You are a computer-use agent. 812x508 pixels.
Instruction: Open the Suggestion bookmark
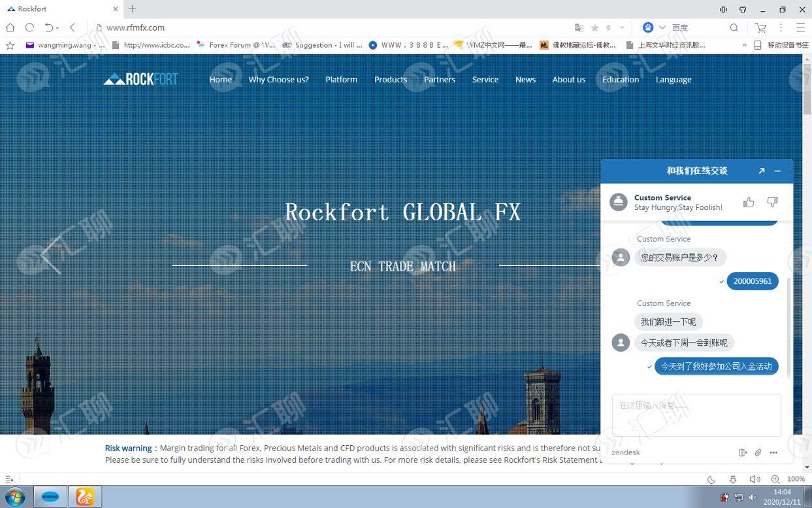pos(322,45)
